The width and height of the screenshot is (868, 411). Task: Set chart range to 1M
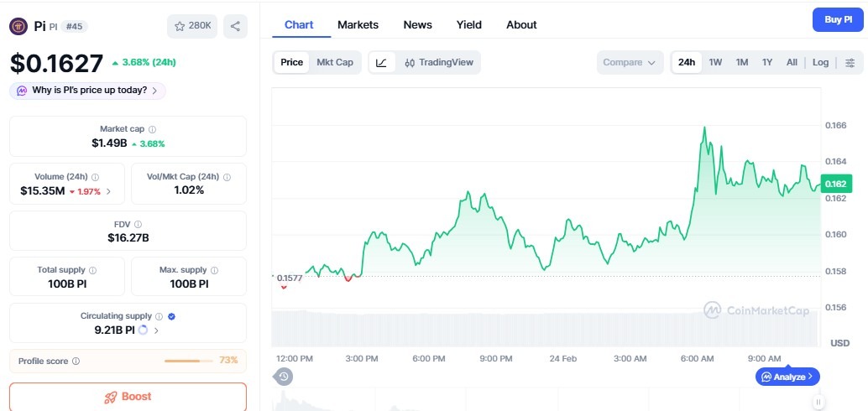(x=742, y=63)
